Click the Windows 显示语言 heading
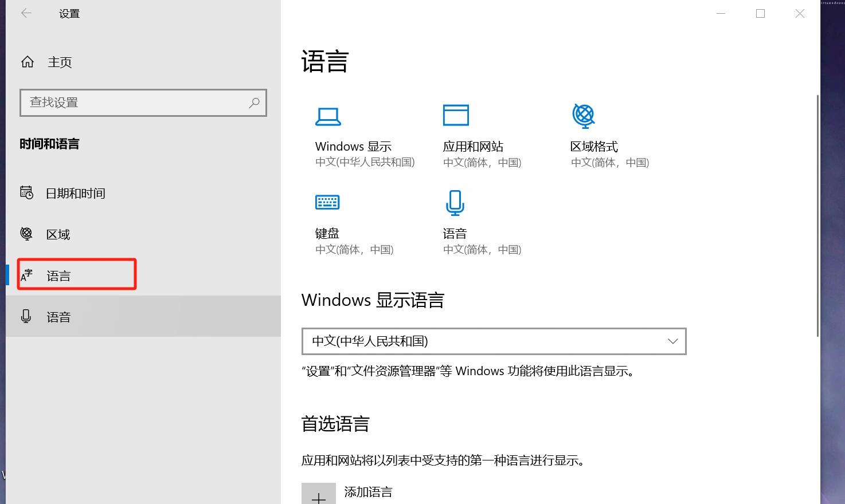This screenshot has height=504, width=845. (373, 300)
